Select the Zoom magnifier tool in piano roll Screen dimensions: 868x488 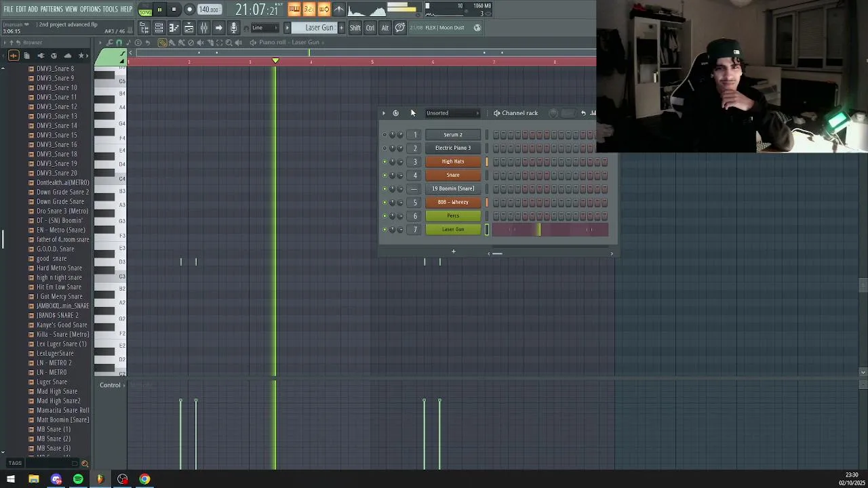click(x=229, y=42)
